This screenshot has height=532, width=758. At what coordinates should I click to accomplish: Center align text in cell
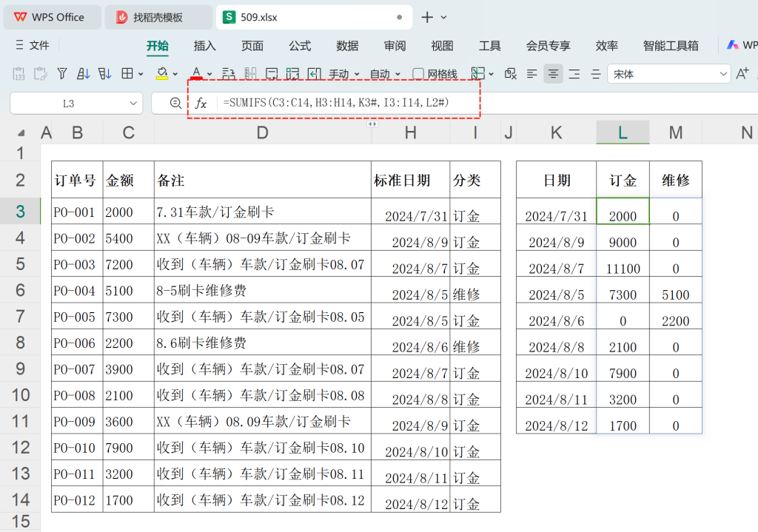click(x=553, y=74)
